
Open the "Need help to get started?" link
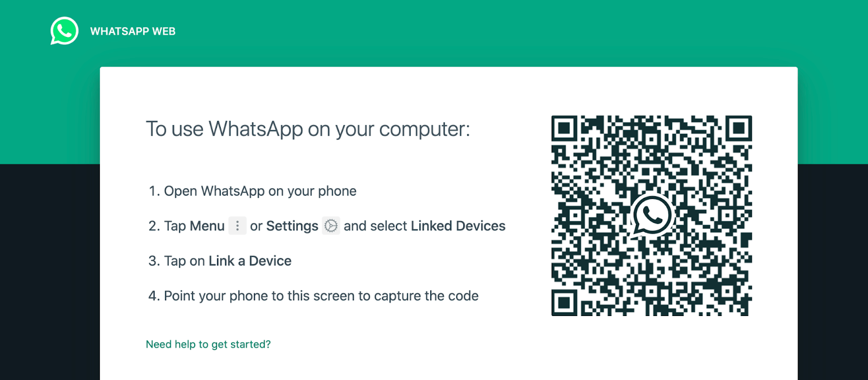point(208,344)
